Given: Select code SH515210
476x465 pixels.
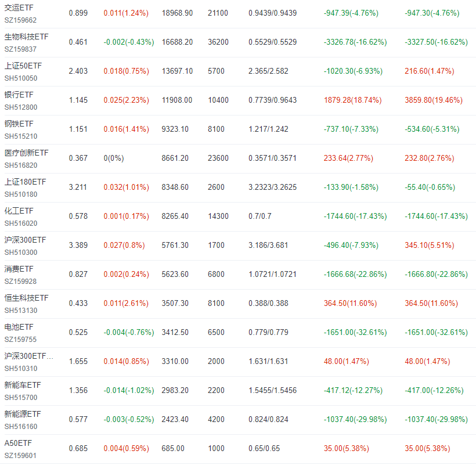Looking at the screenshot, I should click(21, 136).
